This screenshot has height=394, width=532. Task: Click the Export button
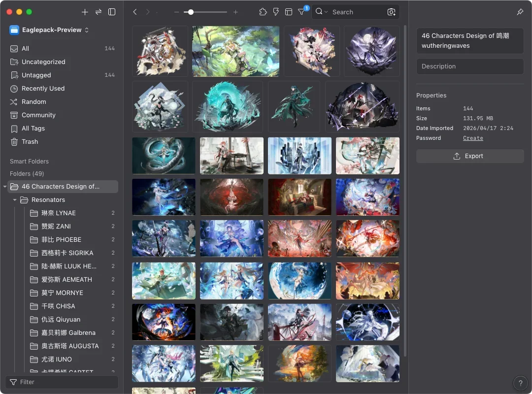point(469,156)
